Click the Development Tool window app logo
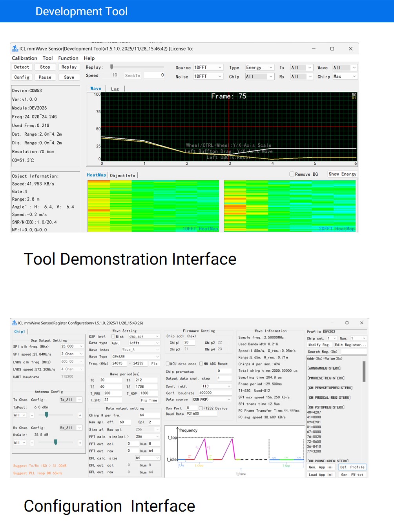 [15, 49]
